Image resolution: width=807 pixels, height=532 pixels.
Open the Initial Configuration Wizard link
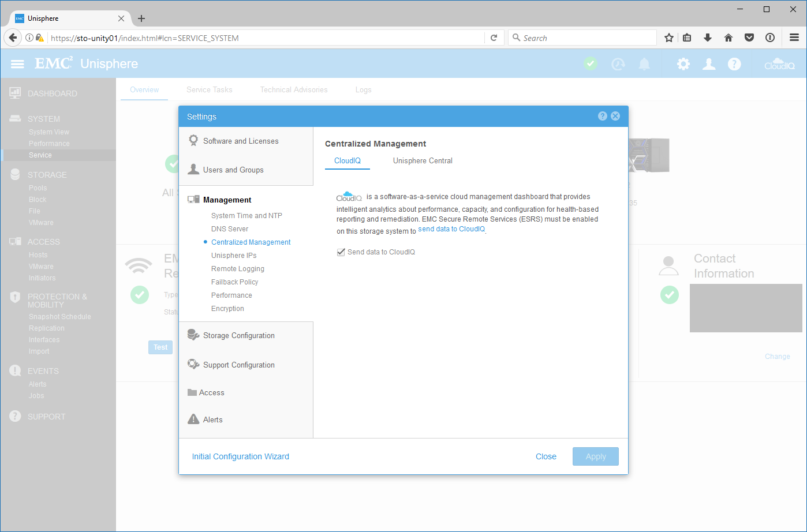click(x=240, y=456)
